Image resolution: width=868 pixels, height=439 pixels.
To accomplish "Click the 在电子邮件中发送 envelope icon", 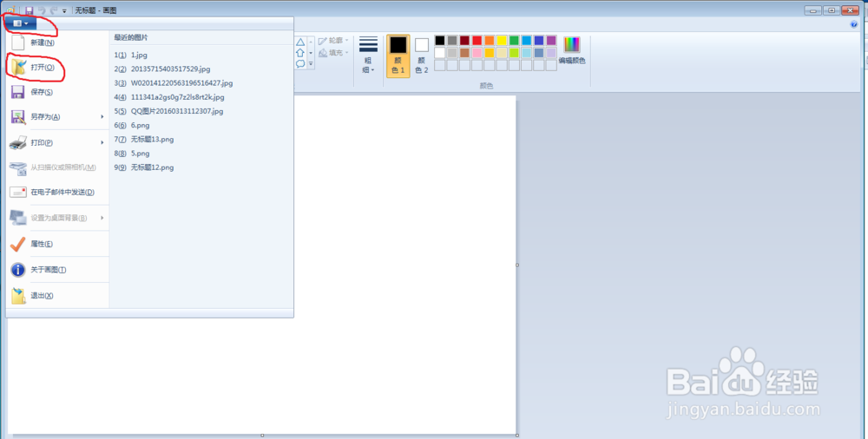I will coord(18,192).
